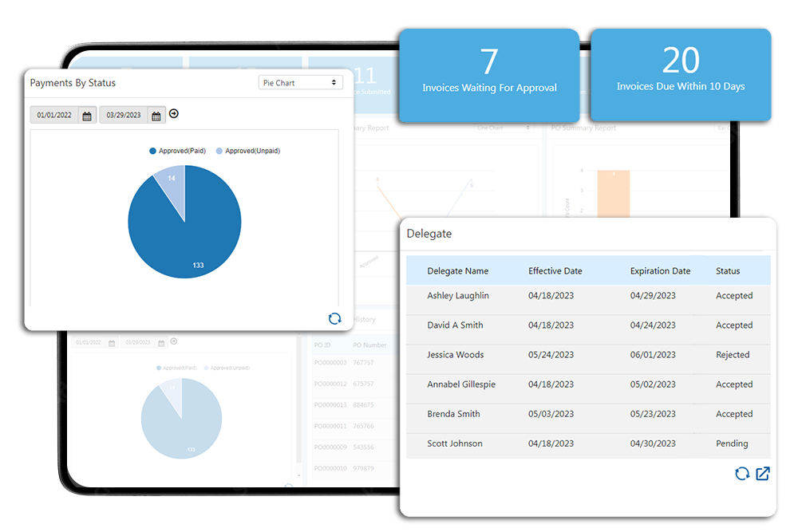This screenshot has width=798, height=532.
Task: Select the light blue 14 pie slice
Action: (x=171, y=179)
